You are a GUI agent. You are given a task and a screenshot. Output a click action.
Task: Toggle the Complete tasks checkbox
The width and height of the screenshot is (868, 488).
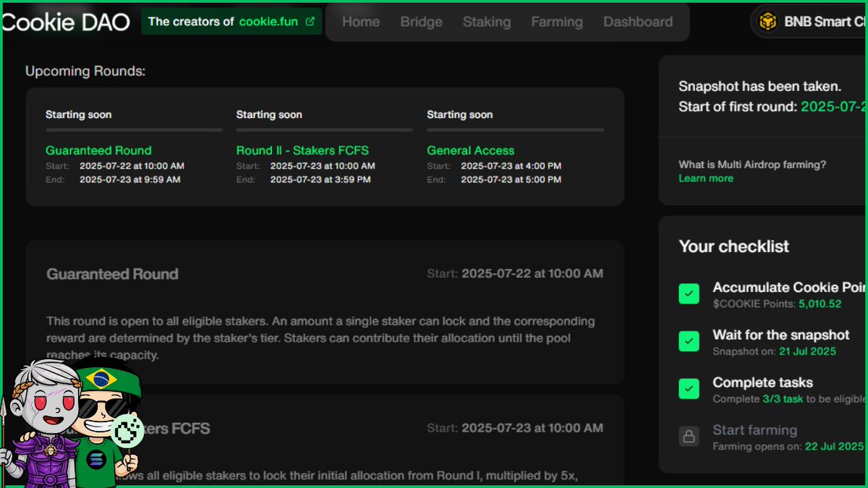coord(689,389)
